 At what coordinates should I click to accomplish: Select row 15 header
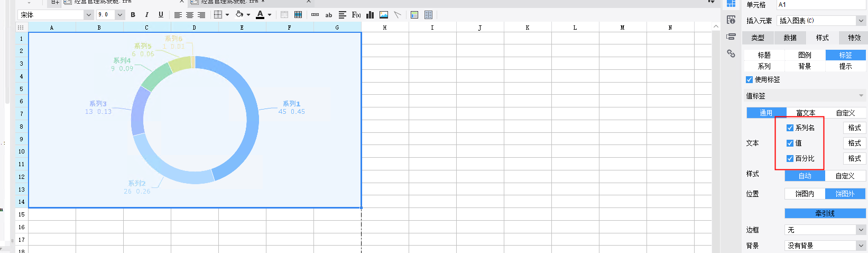point(22,214)
